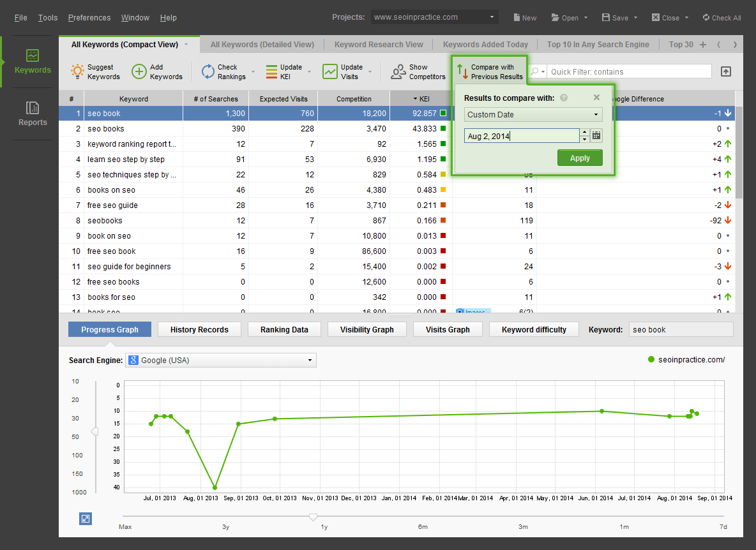Click the export icon beside Quick Filter

(x=725, y=71)
